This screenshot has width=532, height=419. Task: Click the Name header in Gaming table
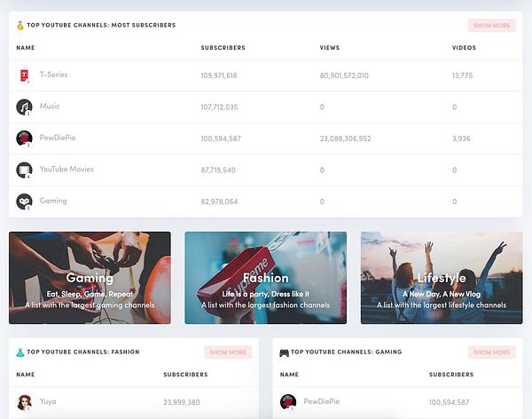pos(289,375)
